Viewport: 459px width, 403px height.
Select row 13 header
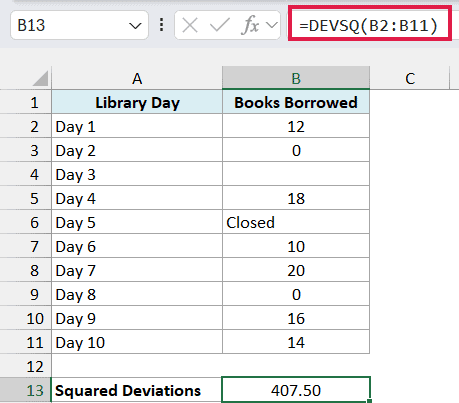click(x=26, y=390)
